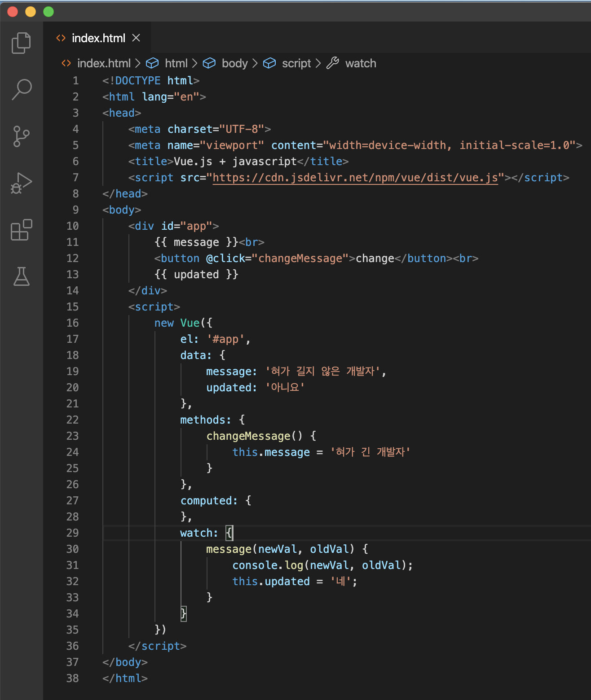Click the 'data: {' line
Screen dimensions: 591x700
(203, 355)
